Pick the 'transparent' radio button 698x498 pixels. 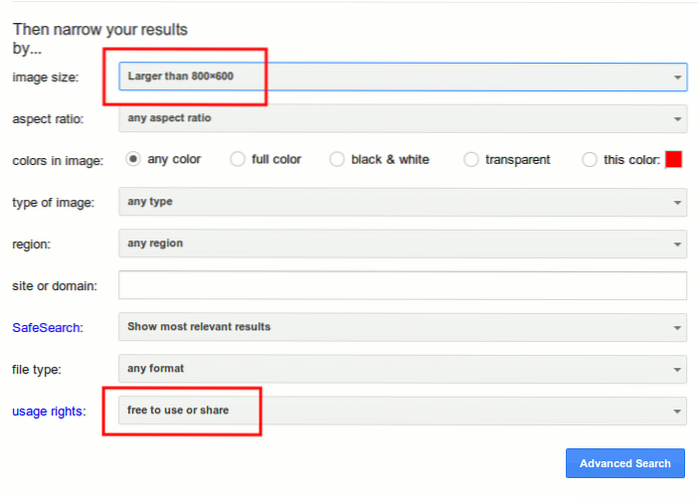click(471, 159)
